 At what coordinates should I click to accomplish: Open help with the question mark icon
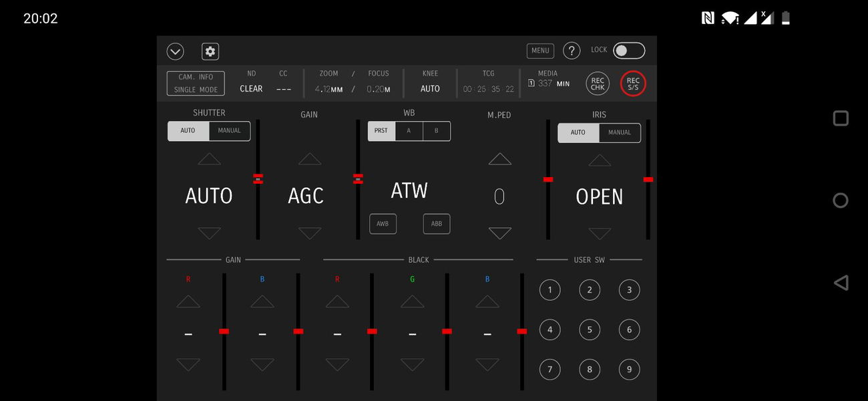[x=572, y=51]
